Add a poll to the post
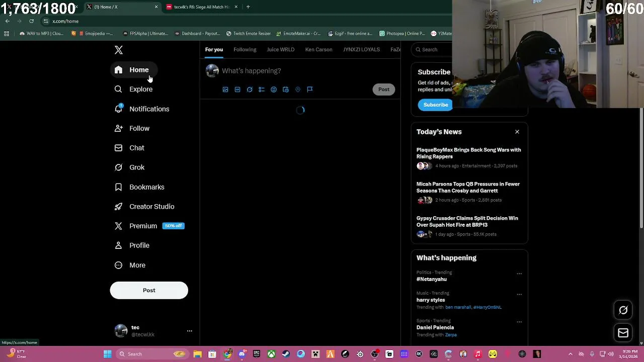The height and width of the screenshot is (362, 644). tap(262, 89)
